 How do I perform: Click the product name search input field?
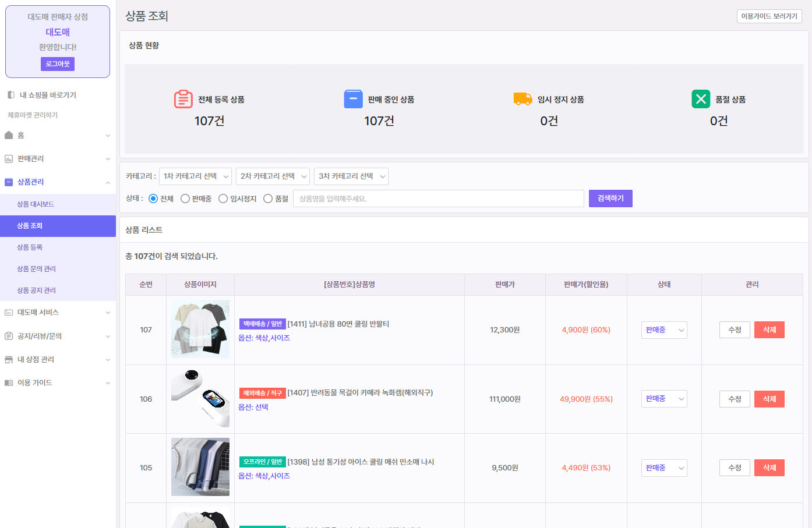(438, 199)
